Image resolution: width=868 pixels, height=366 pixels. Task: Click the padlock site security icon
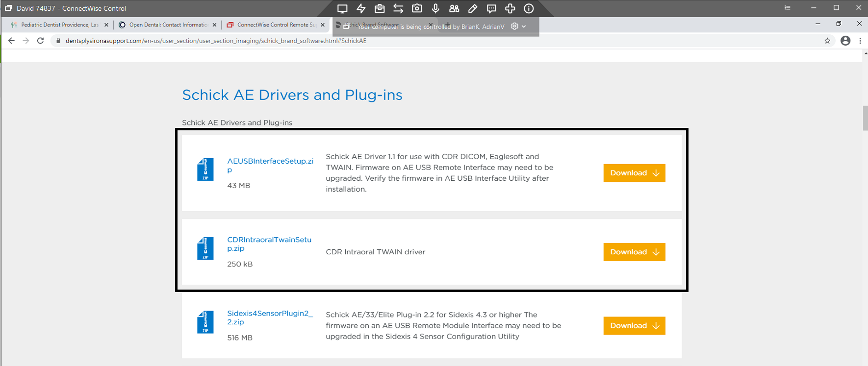coord(58,41)
